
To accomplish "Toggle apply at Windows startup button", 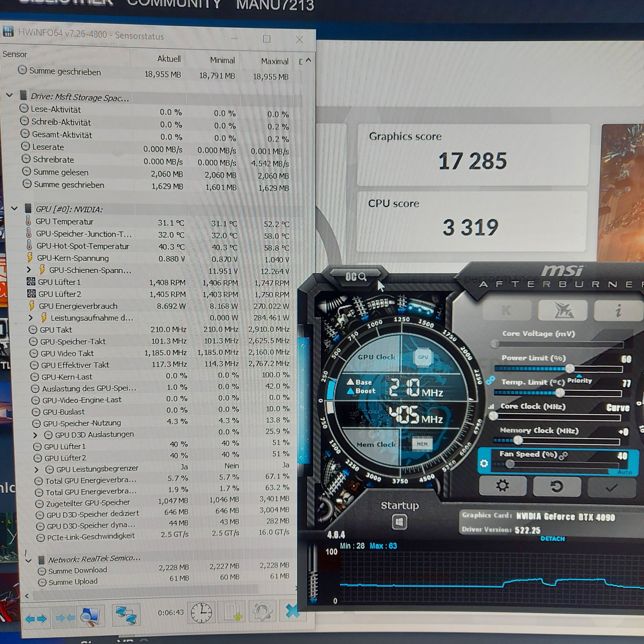I will pos(399,522).
